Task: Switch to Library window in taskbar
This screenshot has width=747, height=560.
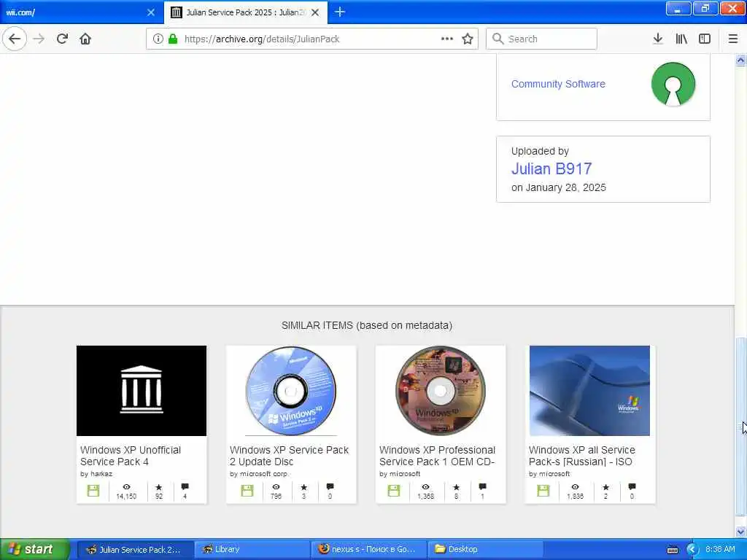Action: [252, 550]
